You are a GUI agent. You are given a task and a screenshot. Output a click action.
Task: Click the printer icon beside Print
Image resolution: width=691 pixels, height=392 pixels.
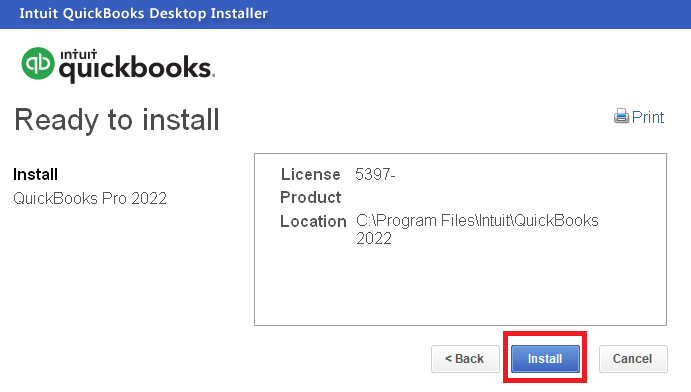tap(621, 116)
